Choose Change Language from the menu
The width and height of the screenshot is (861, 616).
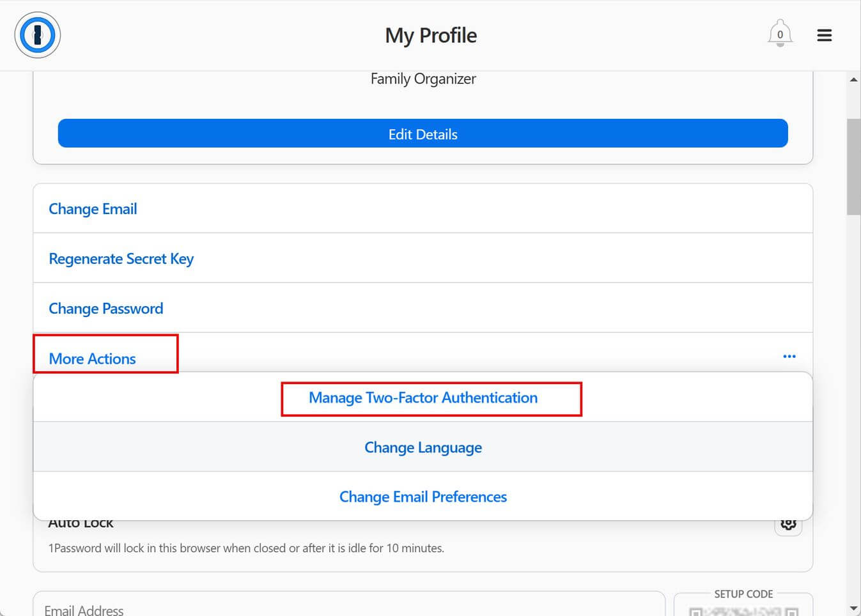(423, 447)
